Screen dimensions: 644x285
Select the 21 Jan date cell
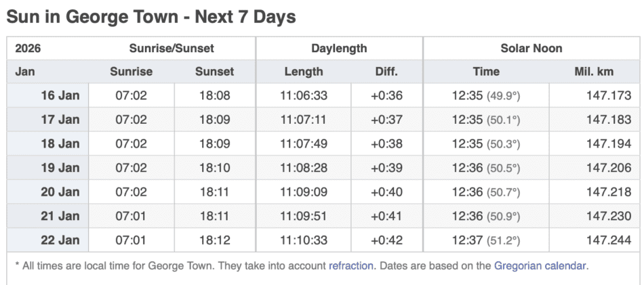[60, 216]
